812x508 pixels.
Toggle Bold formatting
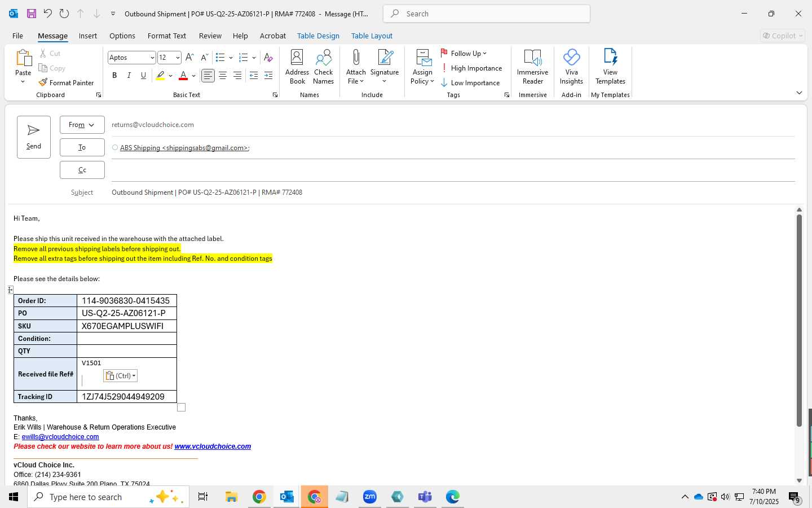click(114, 76)
